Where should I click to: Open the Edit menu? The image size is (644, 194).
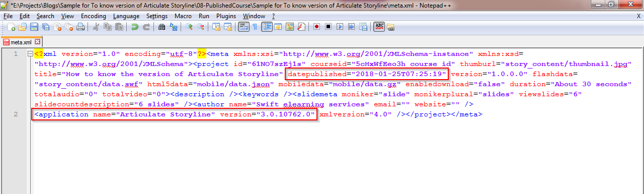click(25, 16)
